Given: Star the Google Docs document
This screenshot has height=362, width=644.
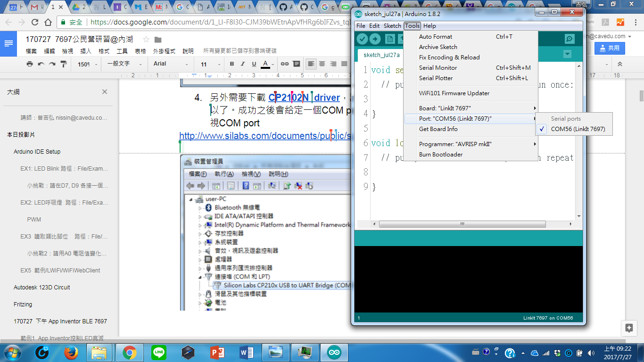Looking at the screenshot, I should (x=146, y=39).
